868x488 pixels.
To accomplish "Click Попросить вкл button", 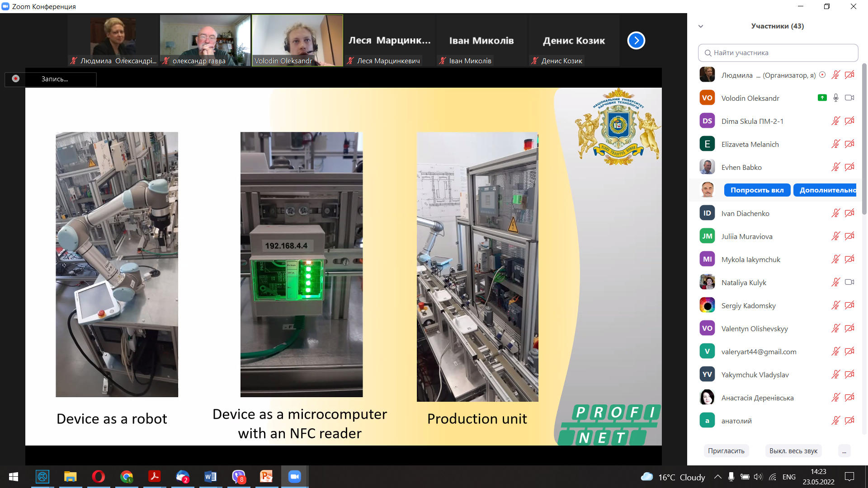I will pos(757,190).
